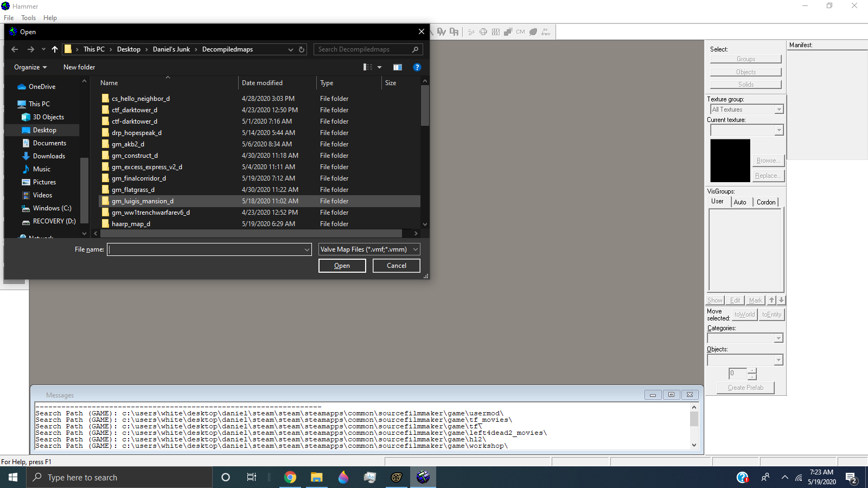Click the helpers sphere icon in toolbar
Screen dimensions: 868x488
point(483,32)
